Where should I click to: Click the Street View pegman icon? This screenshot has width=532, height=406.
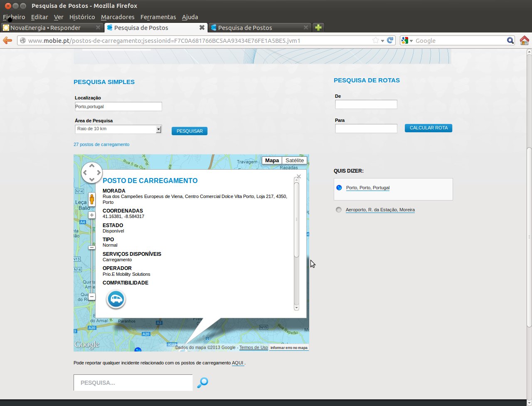click(x=92, y=199)
